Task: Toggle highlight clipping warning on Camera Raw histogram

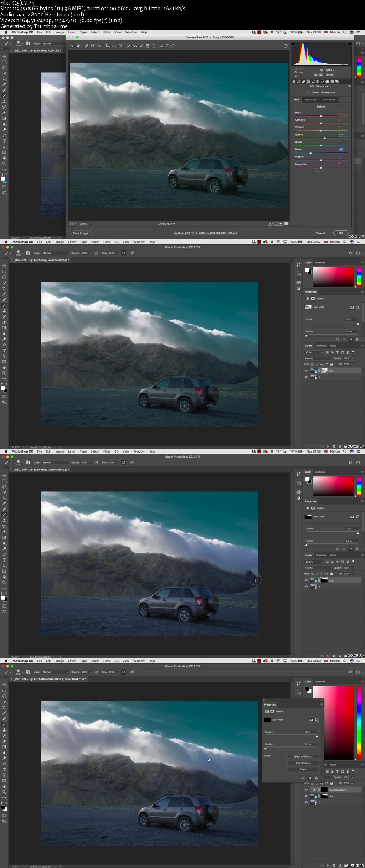Action: pyautogui.click(x=350, y=44)
